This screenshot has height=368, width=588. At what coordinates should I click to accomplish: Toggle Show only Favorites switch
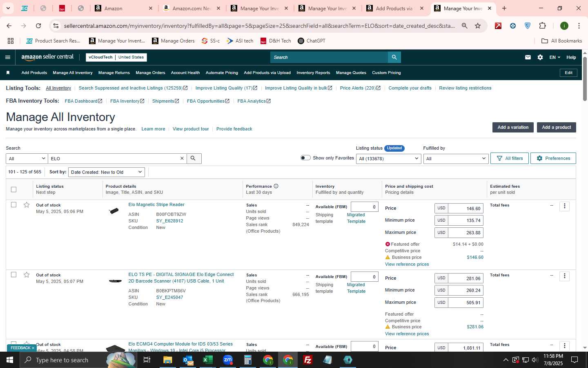tap(305, 158)
